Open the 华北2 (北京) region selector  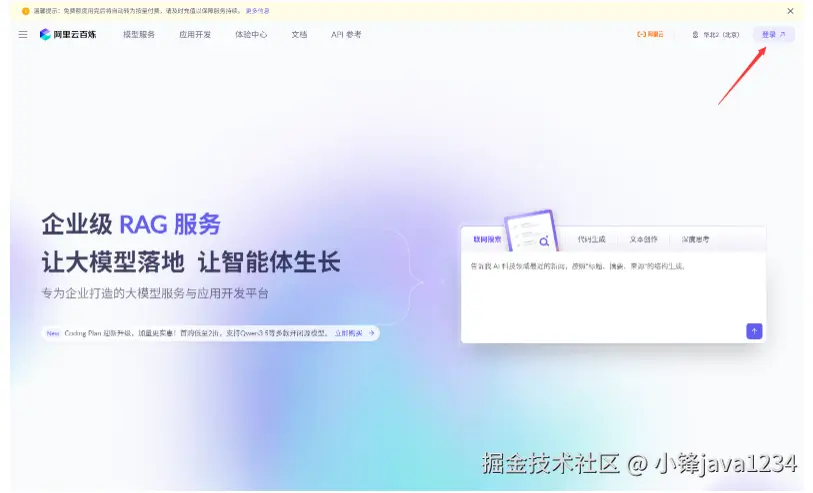716,35
